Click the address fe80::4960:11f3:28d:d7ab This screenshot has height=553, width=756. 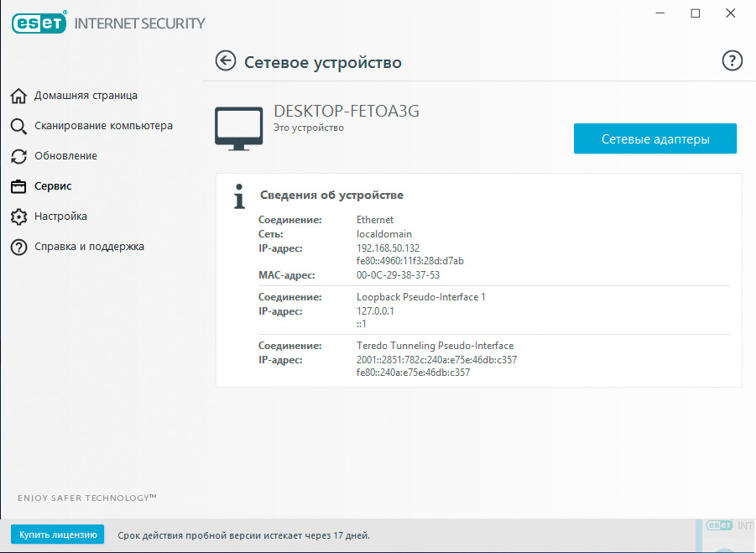(409, 261)
